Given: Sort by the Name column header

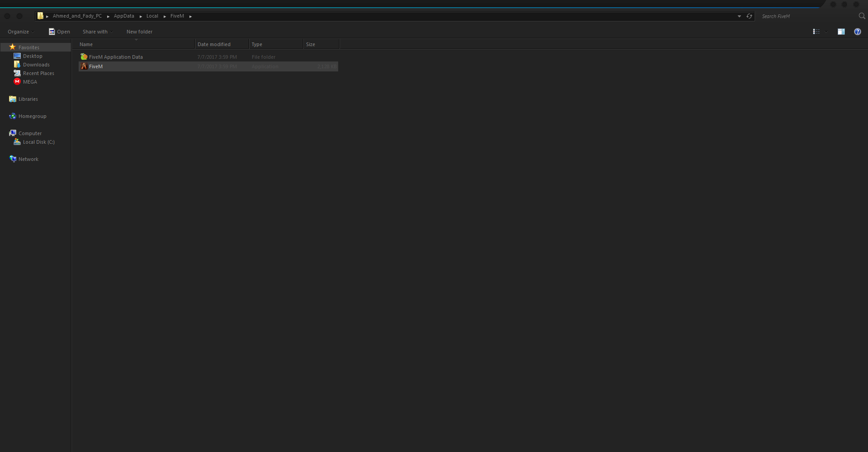Looking at the screenshot, I should [136, 44].
